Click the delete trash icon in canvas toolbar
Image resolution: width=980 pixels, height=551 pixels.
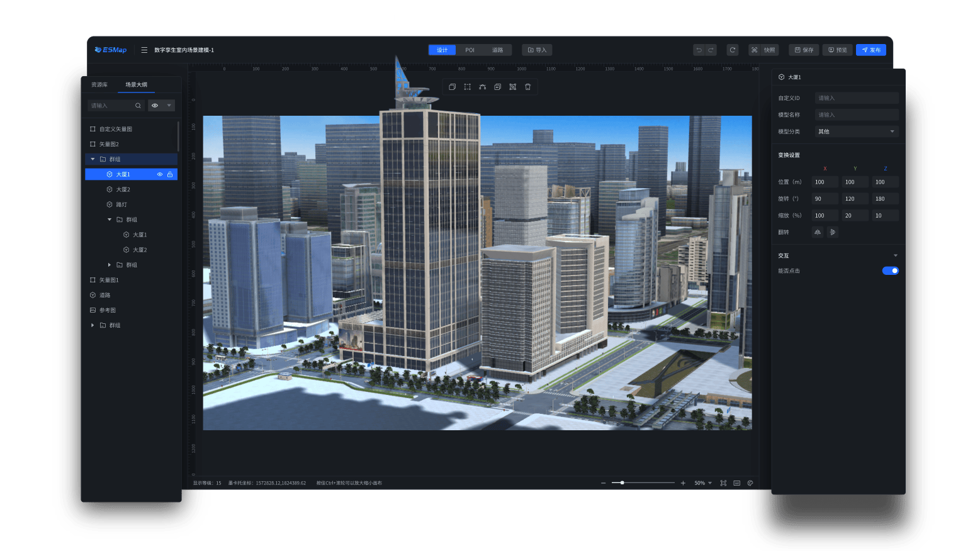tap(527, 87)
